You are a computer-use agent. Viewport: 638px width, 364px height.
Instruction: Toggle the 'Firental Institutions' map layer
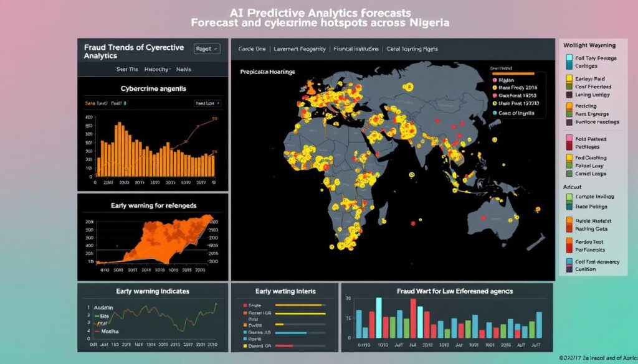click(356, 49)
